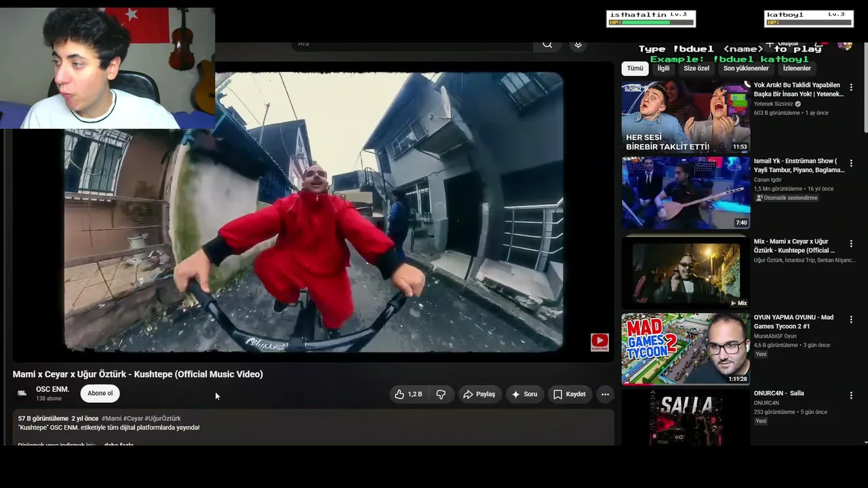The width and height of the screenshot is (868, 488).
Task: Open the options menu for the Mix playlist
Action: pyautogui.click(x=851, y=243)
